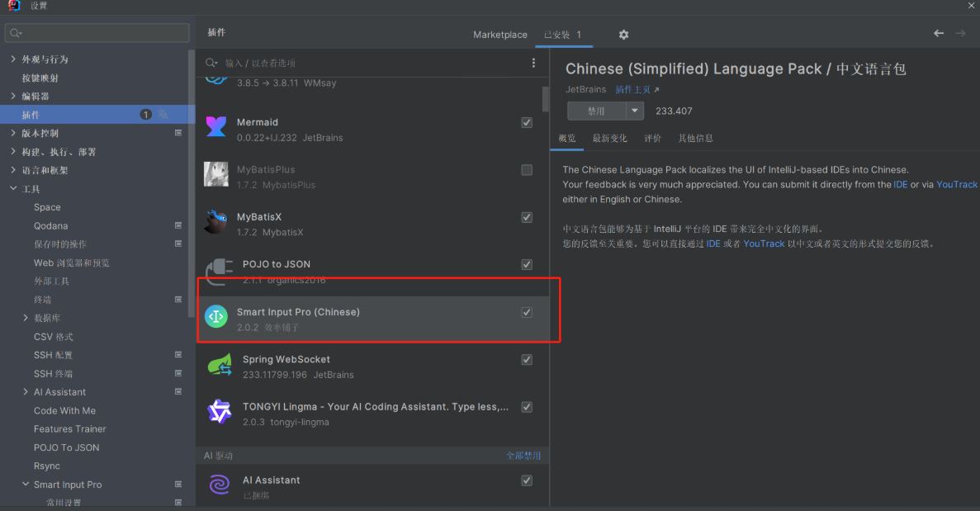Expand the 构建、执行、部署 node

[13, 151]
